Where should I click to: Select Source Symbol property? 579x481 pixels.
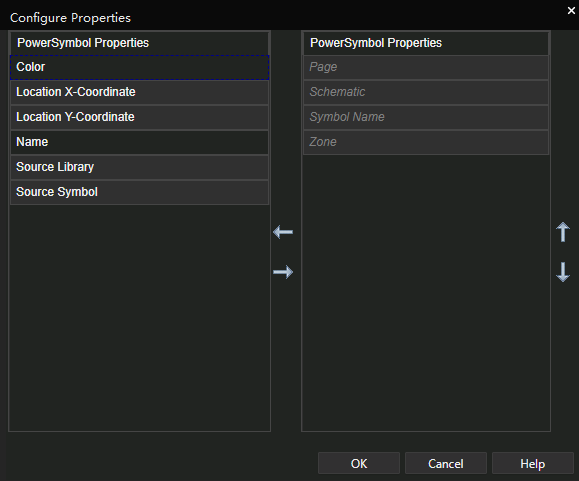[140, 192]
